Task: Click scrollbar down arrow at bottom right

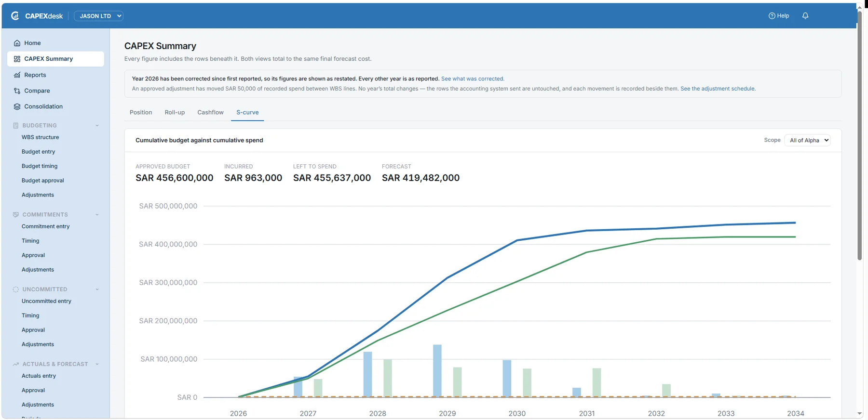Action: point(860,414)
